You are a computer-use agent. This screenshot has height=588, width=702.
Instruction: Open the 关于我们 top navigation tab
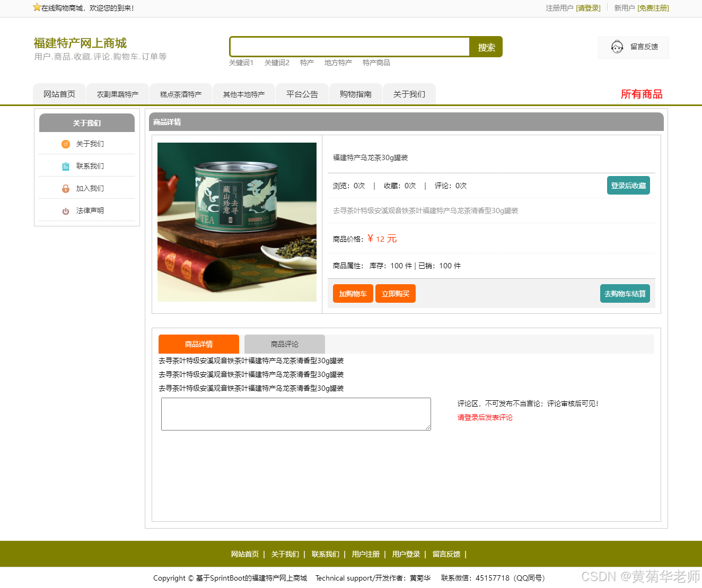point(409,94)
